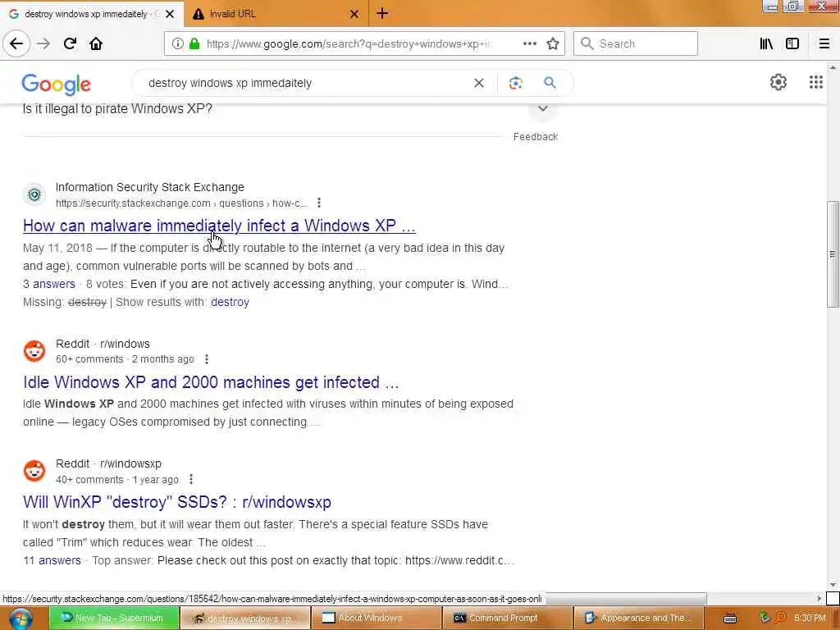Switch to About Windows taskbar window

coord(376,619)
